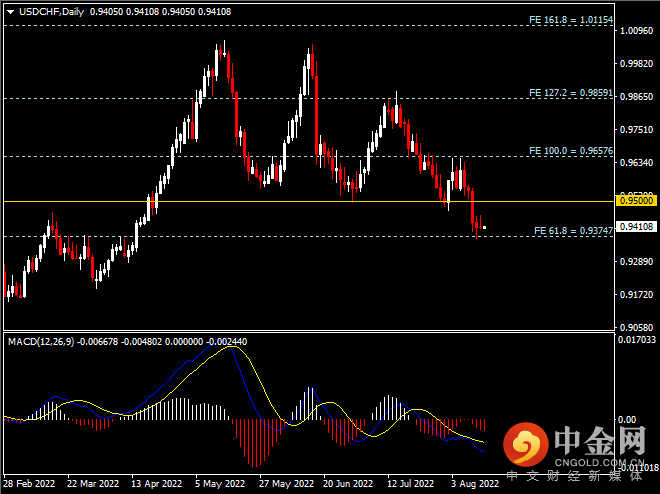Click the USDCHF,Daily chart title
Viewport: 660px width, 494px height.
coord(51,12)
